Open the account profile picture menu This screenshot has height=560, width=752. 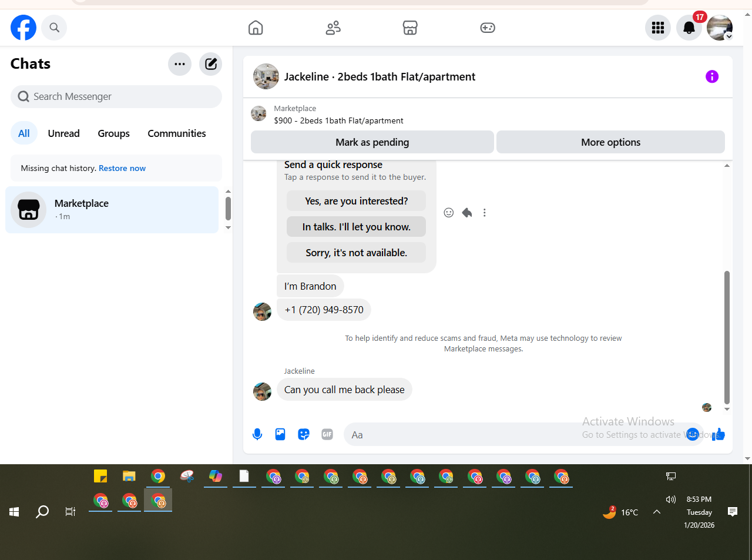coord(720,28)
